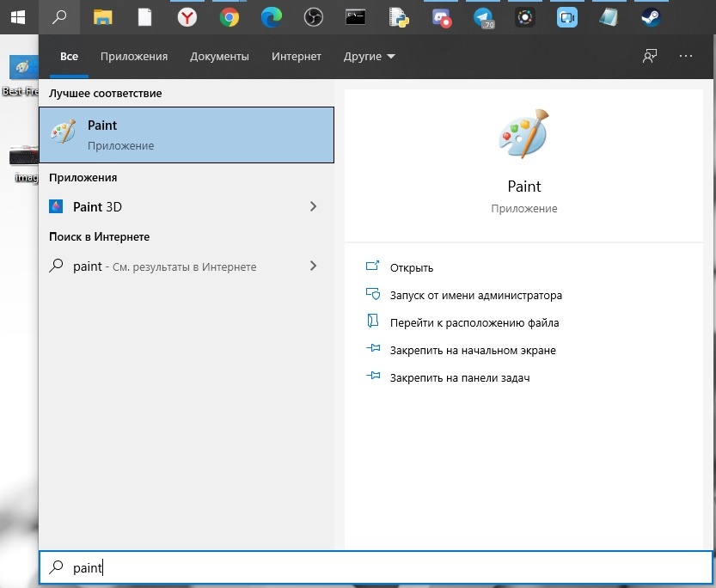The width and height of the screenshot is (716, 588).
Task: Click the magnifier icon in the search box
Action: (x=56, y=567)
